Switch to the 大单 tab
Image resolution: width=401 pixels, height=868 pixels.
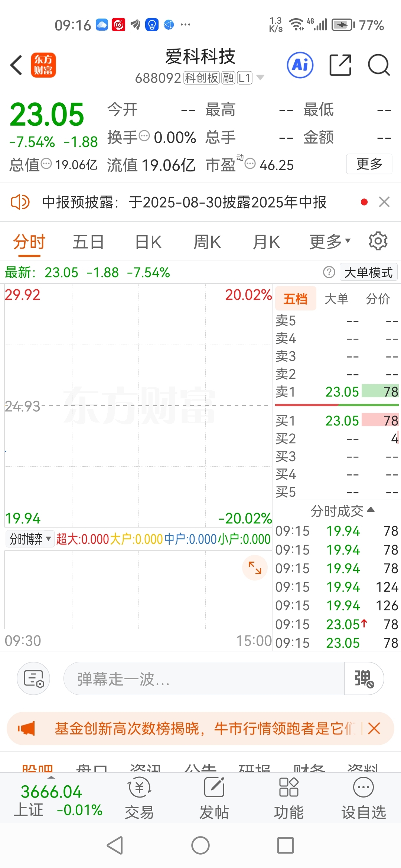pyautogui.click(x=336, y=298)
